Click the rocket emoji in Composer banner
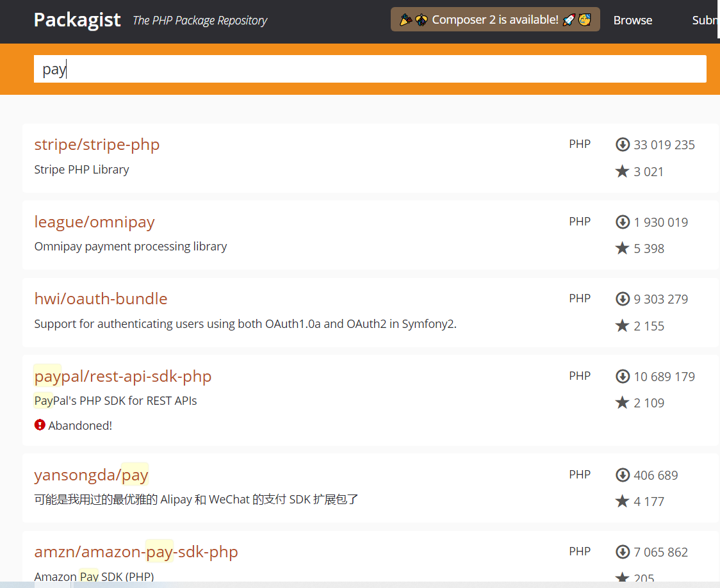Viewport: 720px width, 588px height. click(568, 20)
